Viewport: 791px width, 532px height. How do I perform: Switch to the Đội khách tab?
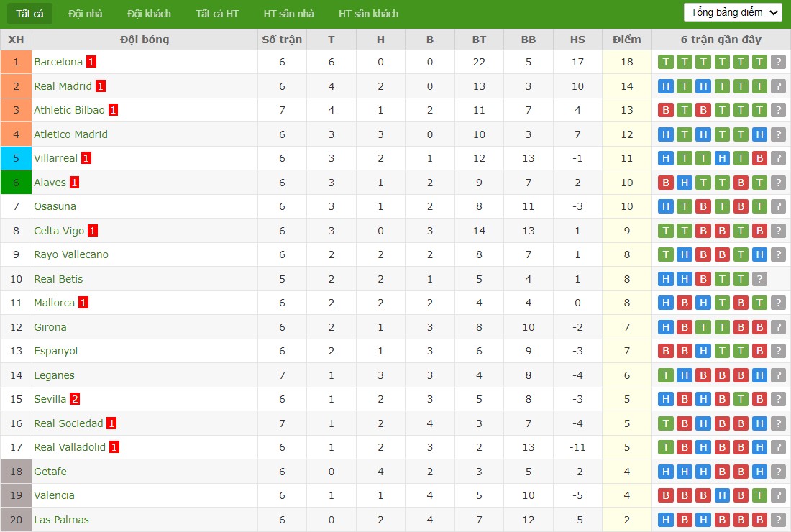tap(149, 14)
